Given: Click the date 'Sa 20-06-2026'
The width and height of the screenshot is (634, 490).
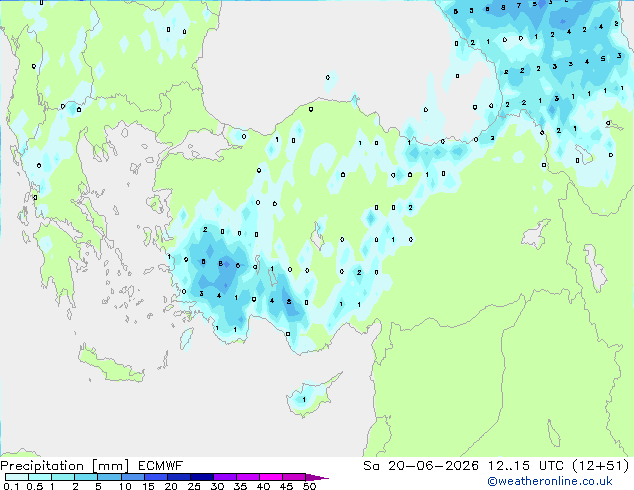Looking at the screenshot, I should [421, 466].
